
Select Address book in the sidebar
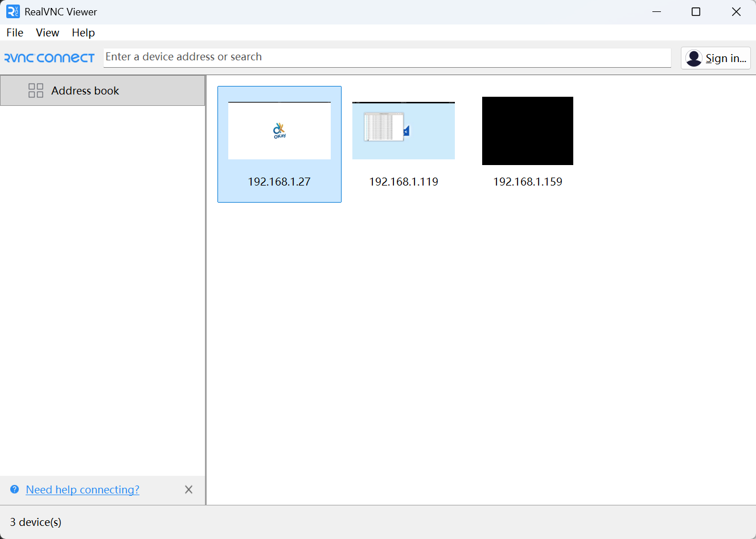tap(102, 90)
